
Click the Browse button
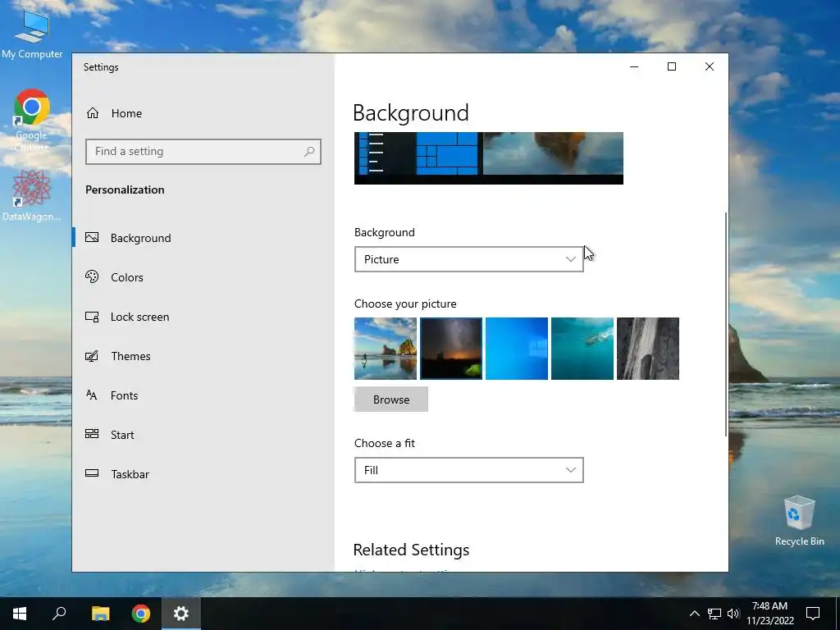tap(391, 399)
